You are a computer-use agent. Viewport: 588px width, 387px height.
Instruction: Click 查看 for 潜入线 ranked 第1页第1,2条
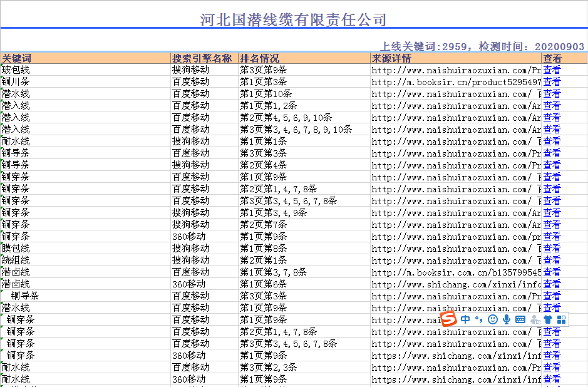552,105
